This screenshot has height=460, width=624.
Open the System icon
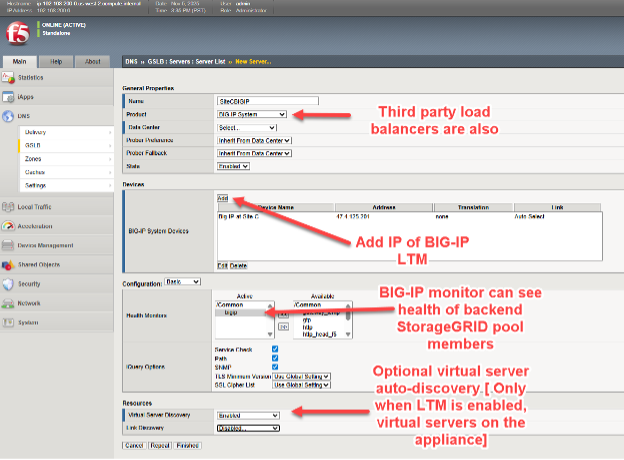[8, 322]
